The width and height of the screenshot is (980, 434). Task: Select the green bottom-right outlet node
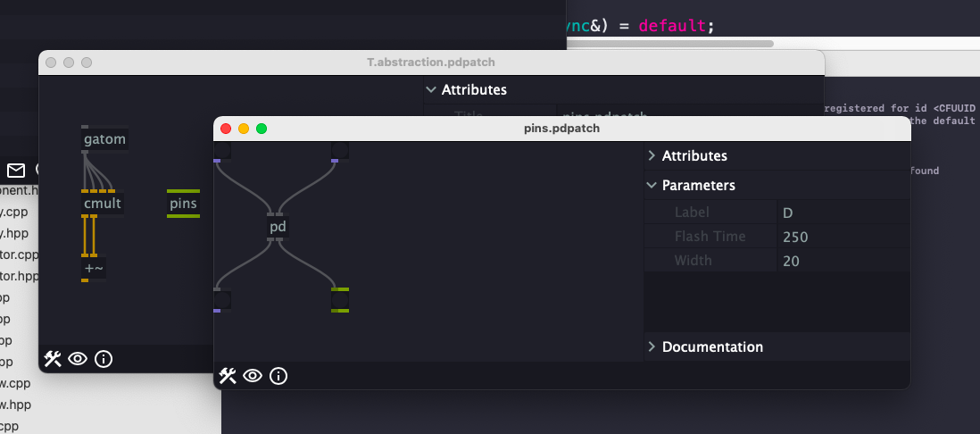pos(340,300)
